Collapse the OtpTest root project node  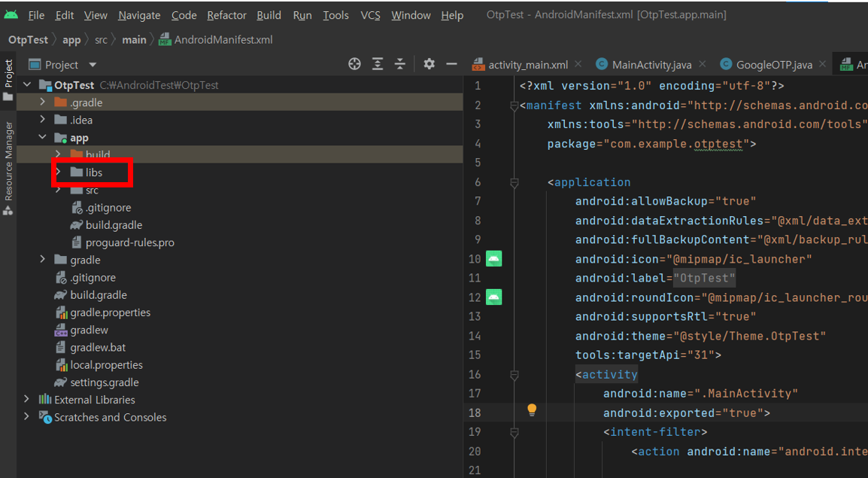(27, 85)
